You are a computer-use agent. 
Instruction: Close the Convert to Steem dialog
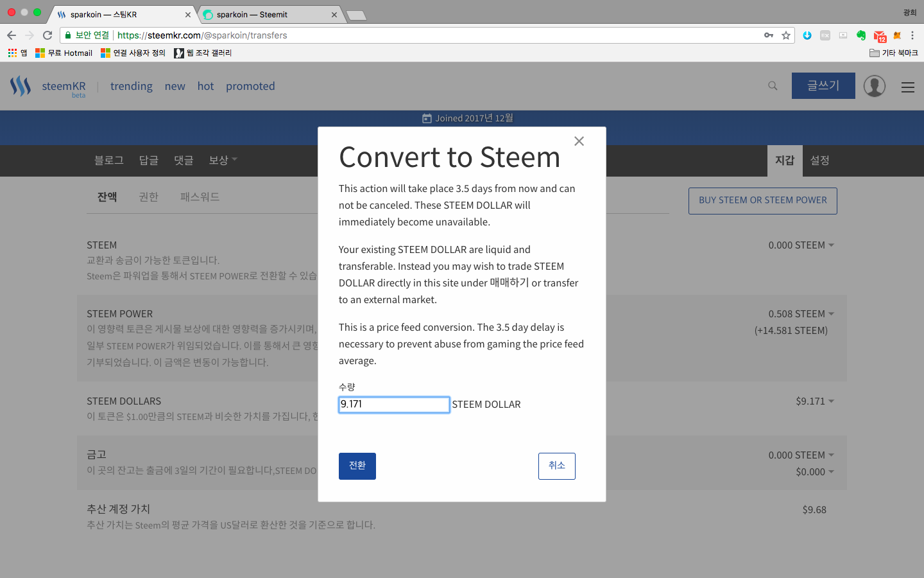(579, 141)
